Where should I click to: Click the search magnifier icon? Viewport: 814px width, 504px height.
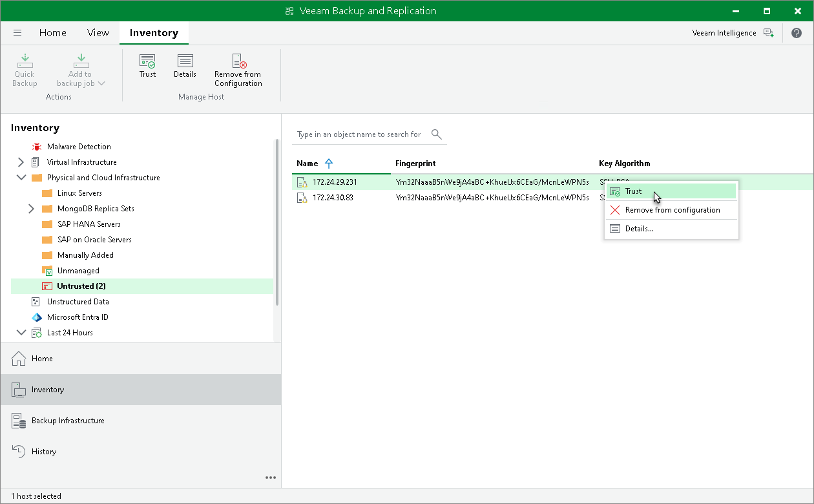point(437,134)
